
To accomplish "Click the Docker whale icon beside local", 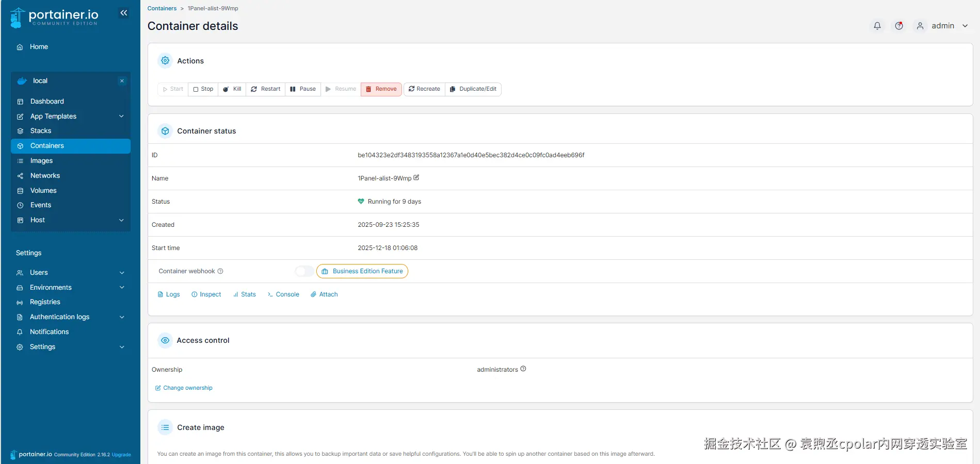I will 22,81.
